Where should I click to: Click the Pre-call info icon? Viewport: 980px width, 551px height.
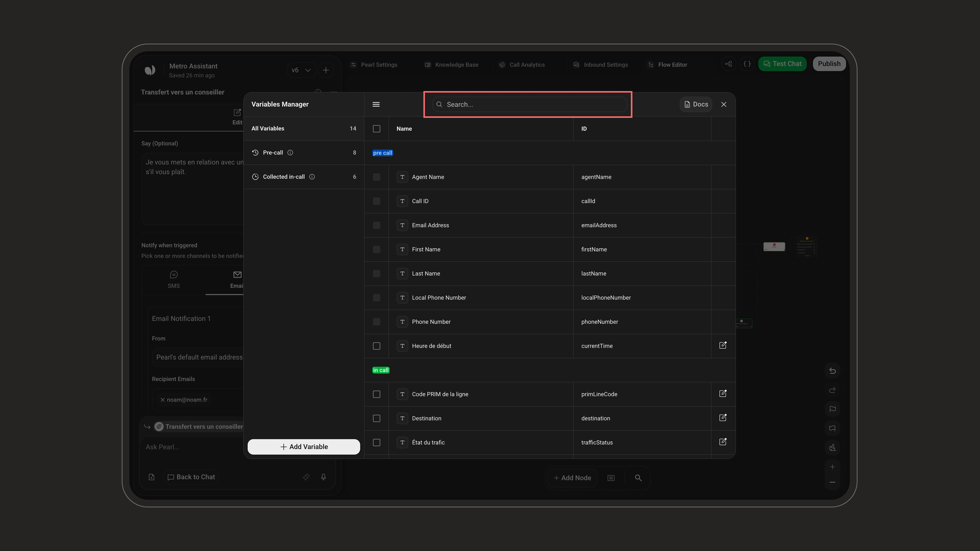tap(290, 152)
